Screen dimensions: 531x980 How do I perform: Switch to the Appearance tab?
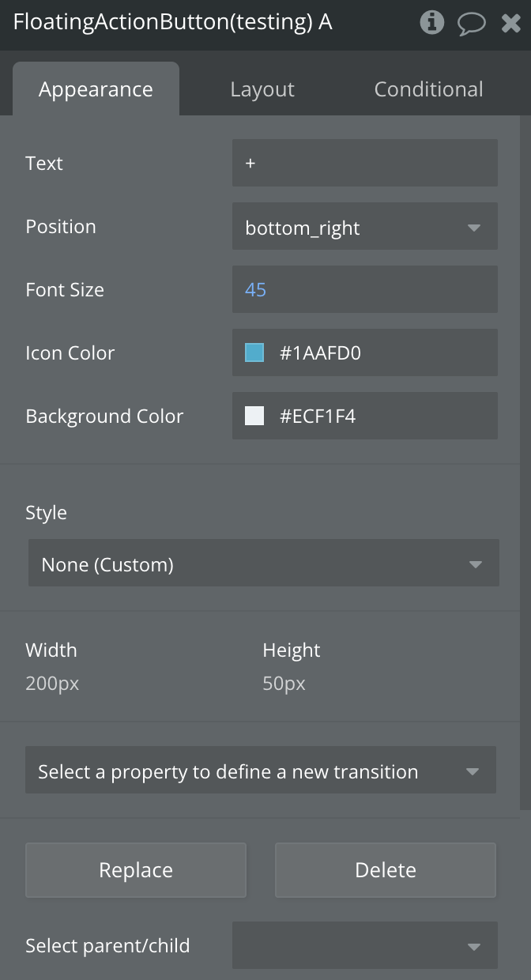[96, 89]
